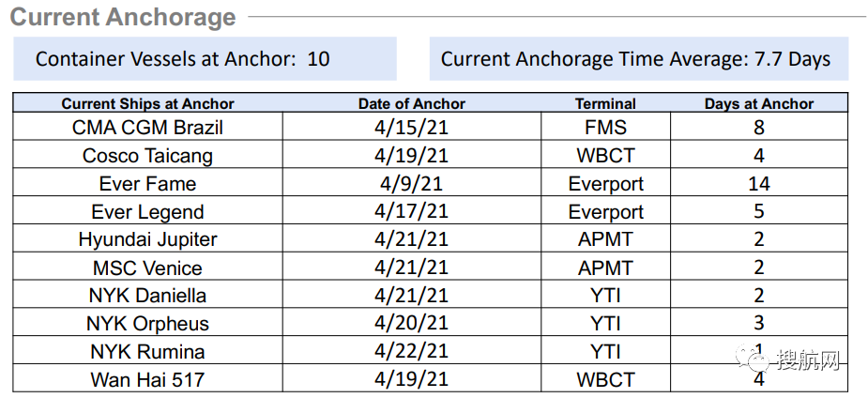This screenshot has height=398, width=868.
Task: Click the Terminal column header
Action: pyautogui.click(x=605, y=103)
